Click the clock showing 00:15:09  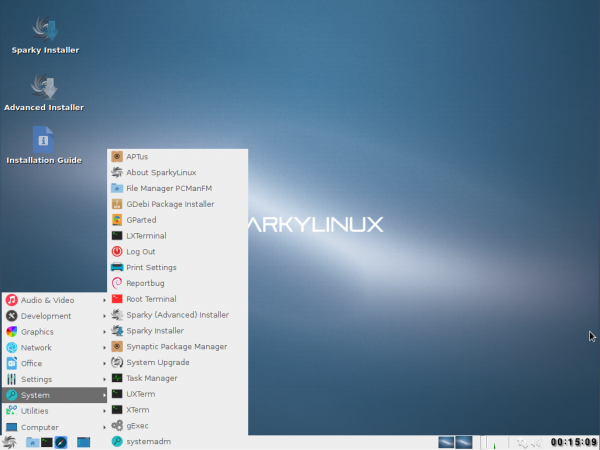coord(574,442)
